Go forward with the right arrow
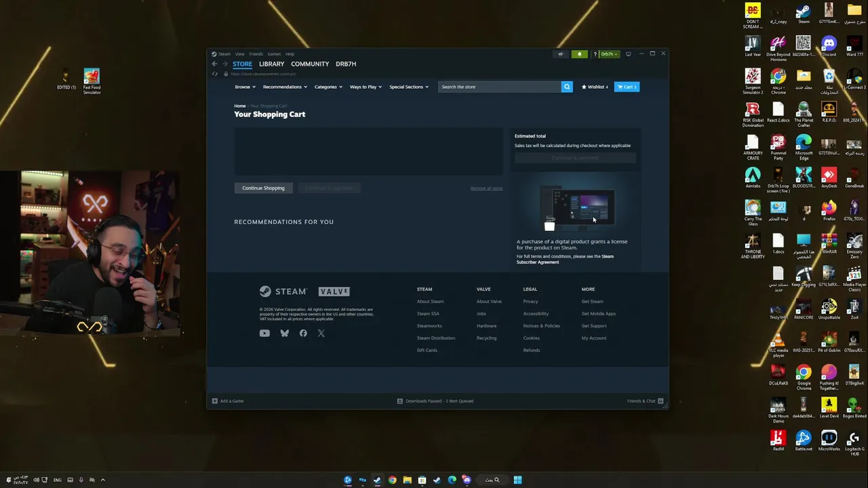The height and width of the screenshot is (488, 868). [x=224, y=64]
